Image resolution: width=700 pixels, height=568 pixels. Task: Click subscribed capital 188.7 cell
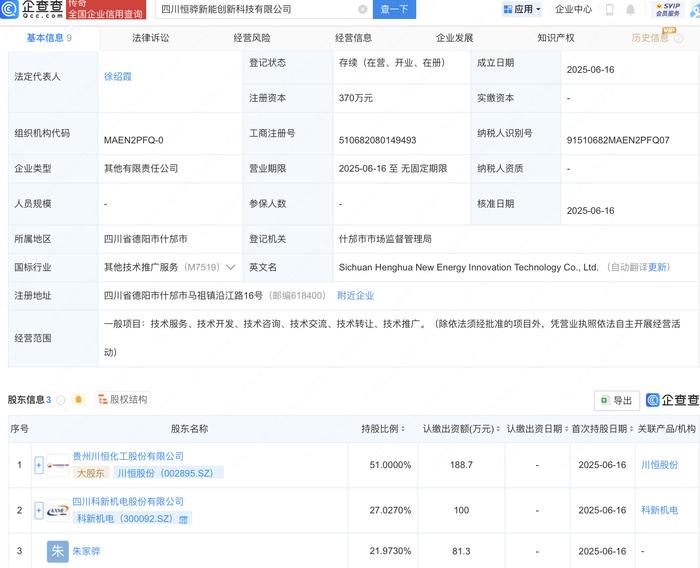coord(461,465)
